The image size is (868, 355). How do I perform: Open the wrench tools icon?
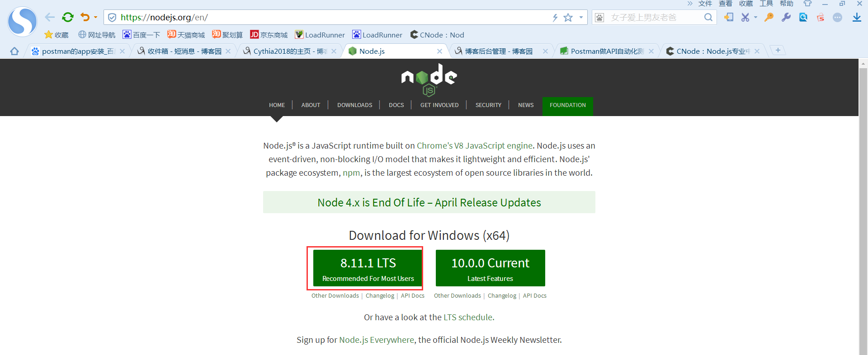pos(786,17)
